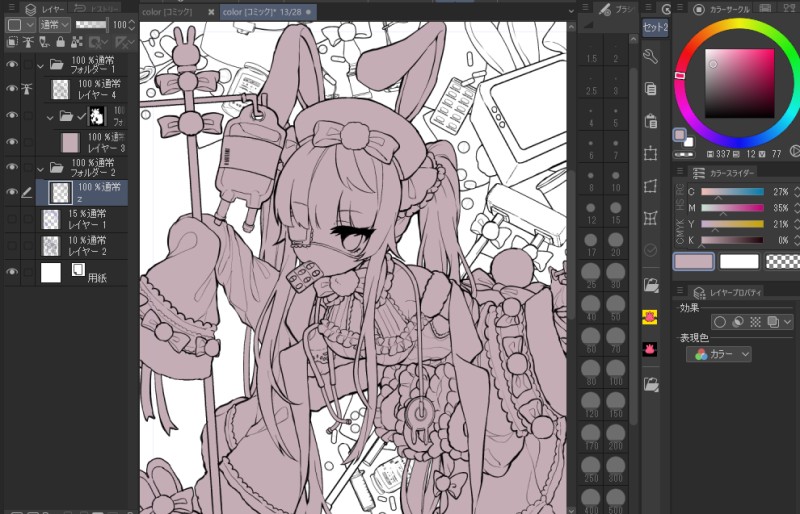Select the white sub color swatch
This screenshot has height=514, width=800.
tap(739, 262)
